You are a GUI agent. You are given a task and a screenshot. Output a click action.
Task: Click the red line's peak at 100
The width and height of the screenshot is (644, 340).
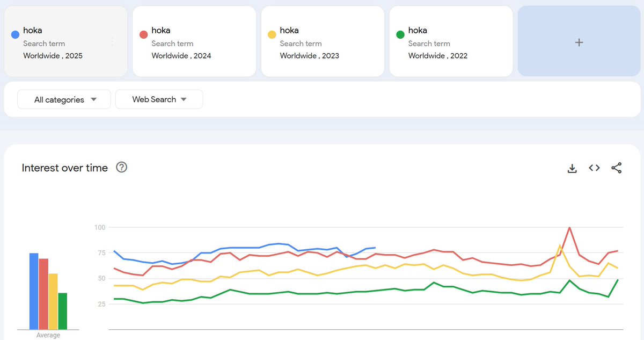(569, 228)
